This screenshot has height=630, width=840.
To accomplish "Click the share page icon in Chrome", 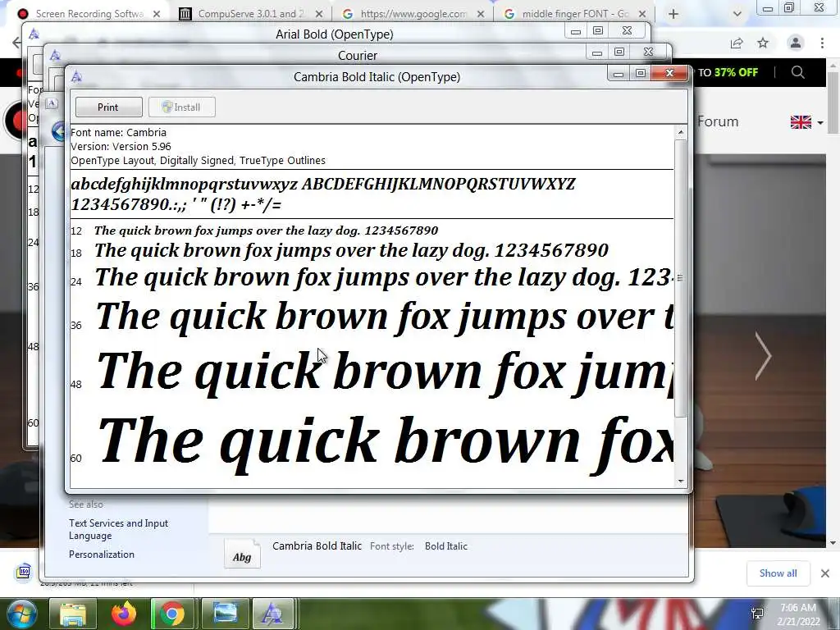I will (x=737, y=43).
